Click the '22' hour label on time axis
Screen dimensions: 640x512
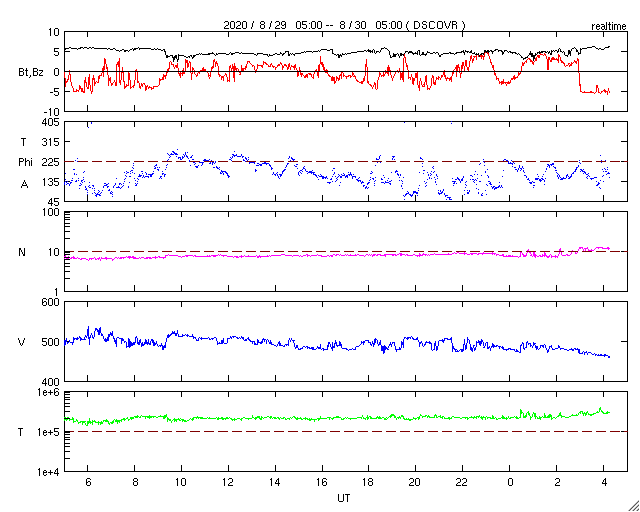click(463, 482)
